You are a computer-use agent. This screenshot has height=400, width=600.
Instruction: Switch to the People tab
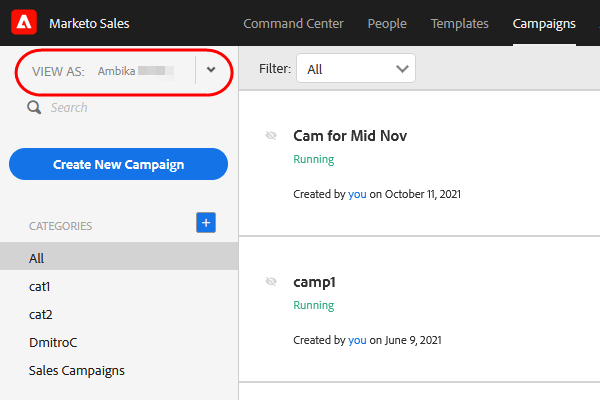pyautogui.click(x=387, y=23)
